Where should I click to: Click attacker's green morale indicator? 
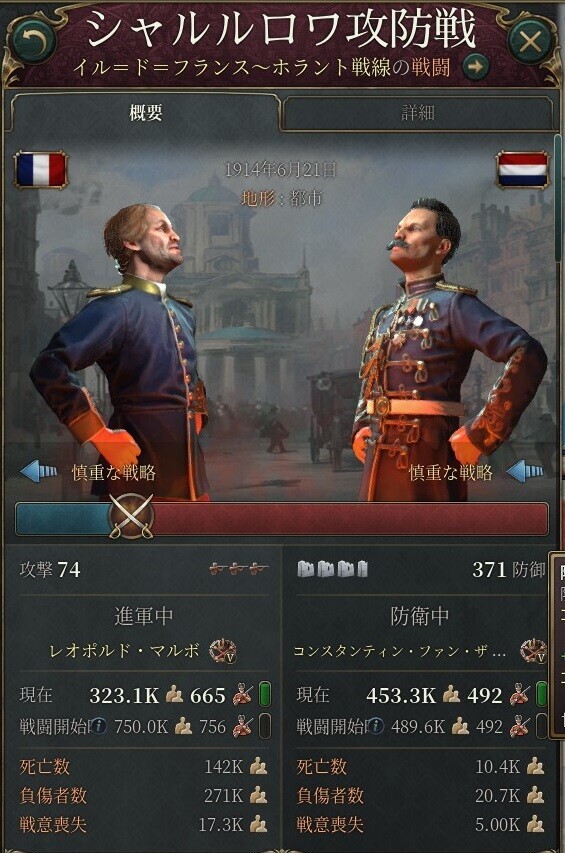pos(265,695)
